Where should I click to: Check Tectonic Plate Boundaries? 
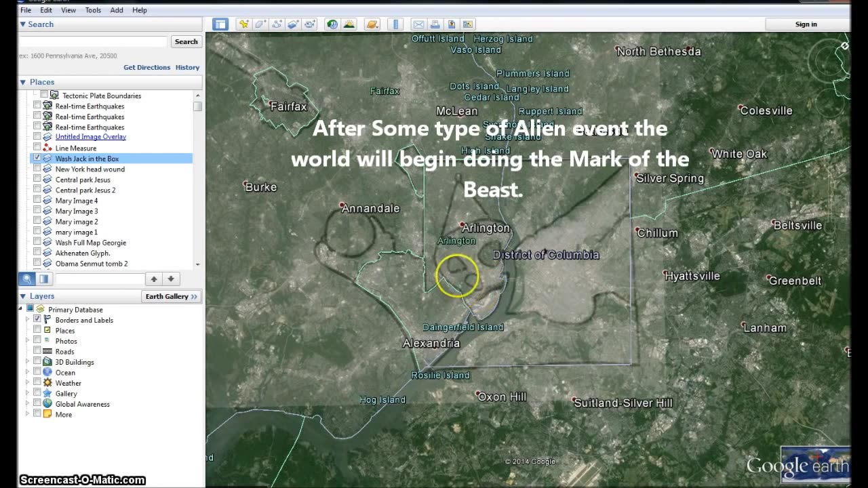(x=44, y=96)
